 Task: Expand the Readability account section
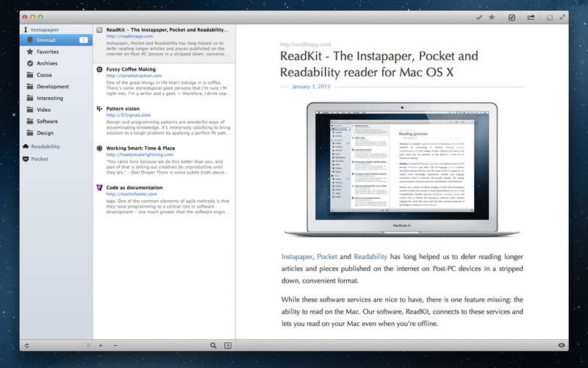(46, 146)
